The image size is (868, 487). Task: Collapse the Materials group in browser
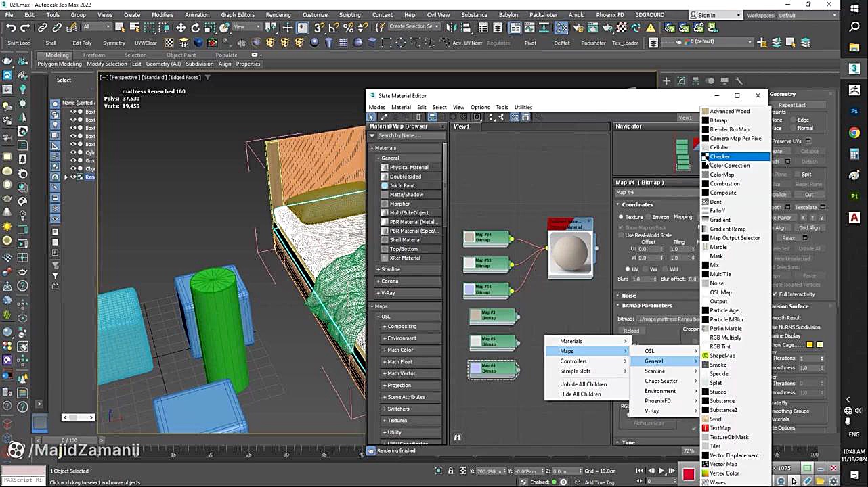[372, 148]
